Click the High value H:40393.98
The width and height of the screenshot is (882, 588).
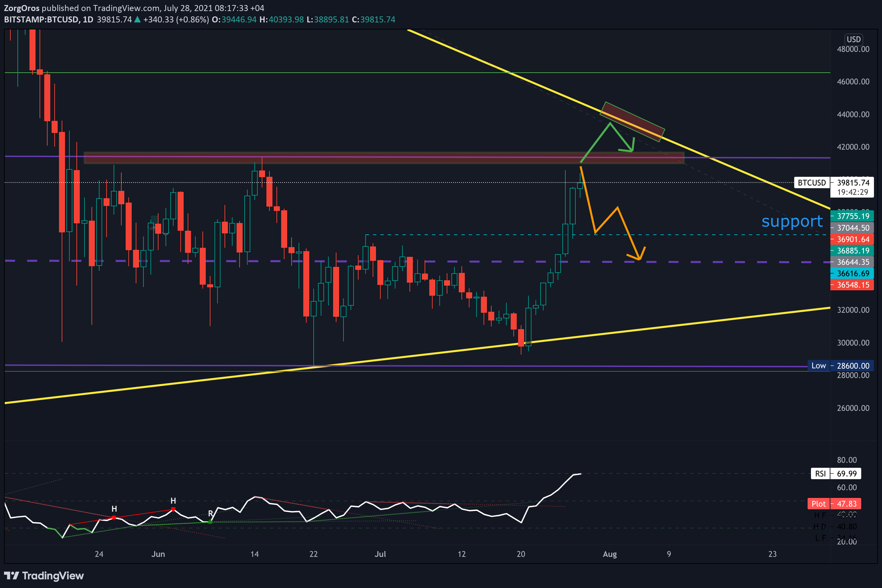tap(281, 19)
